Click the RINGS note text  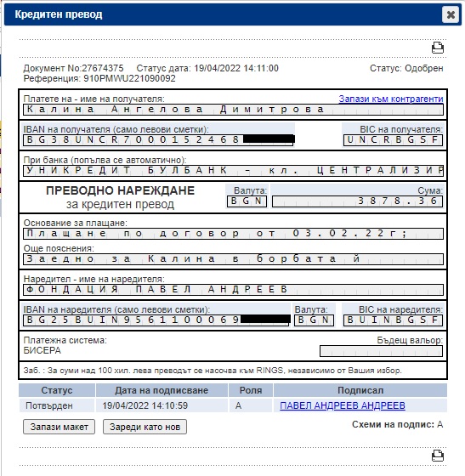click(x=213, y=371)
